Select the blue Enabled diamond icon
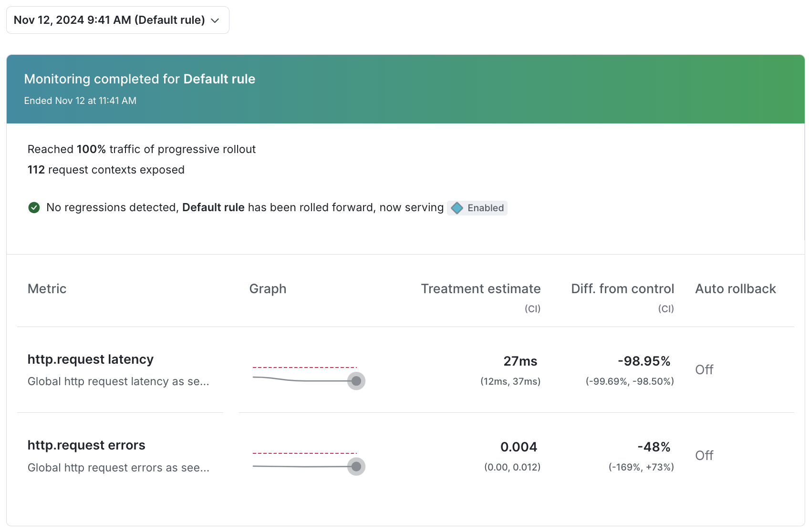Image resolution: width=809 pixels, height=532 pixels. [x=458, y=208]
